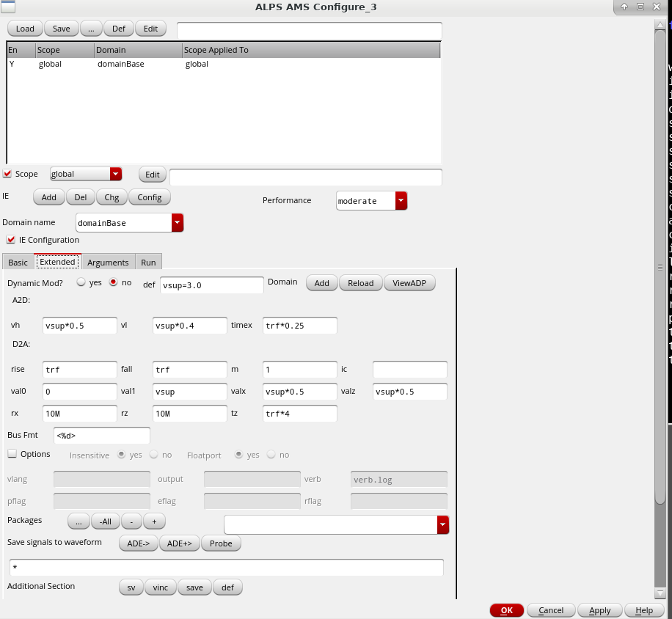Select yes for Dynamic Mod
Viewport: 672px width, 619px height.
[81, 283]
